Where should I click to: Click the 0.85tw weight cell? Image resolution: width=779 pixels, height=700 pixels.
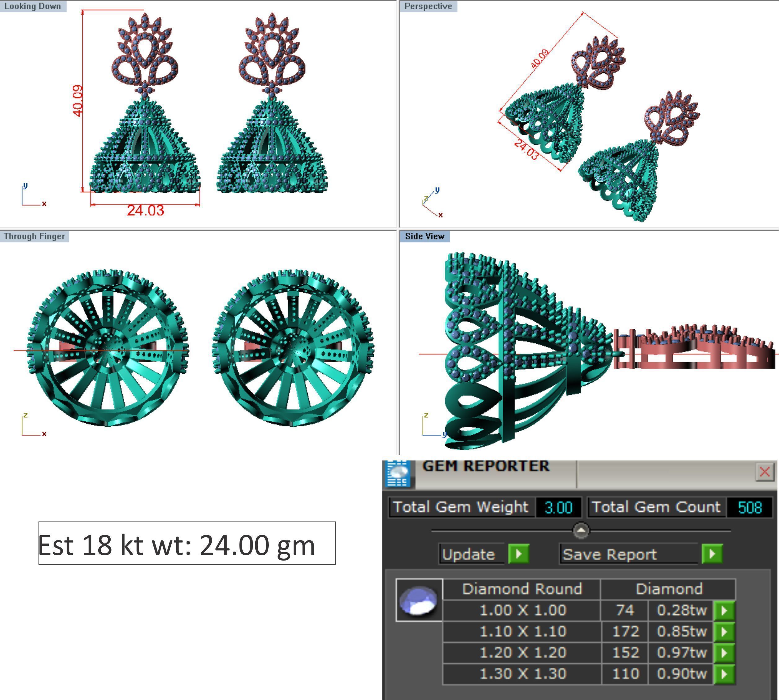[x=681, y=632]
